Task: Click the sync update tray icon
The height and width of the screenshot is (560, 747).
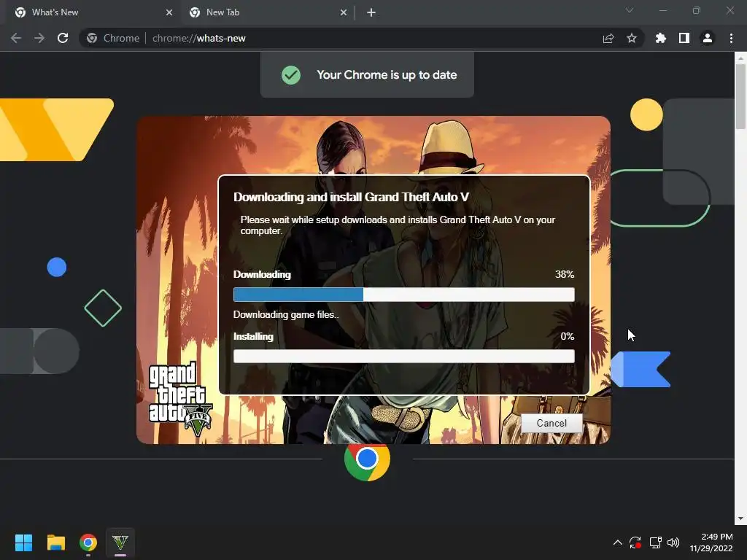Action: (x=635, y=542)
